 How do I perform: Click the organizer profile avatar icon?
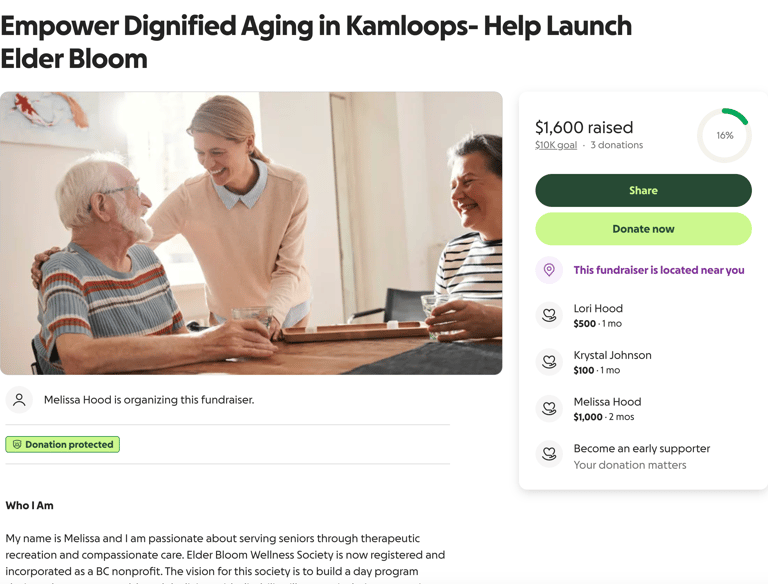[x=19, y=400]
